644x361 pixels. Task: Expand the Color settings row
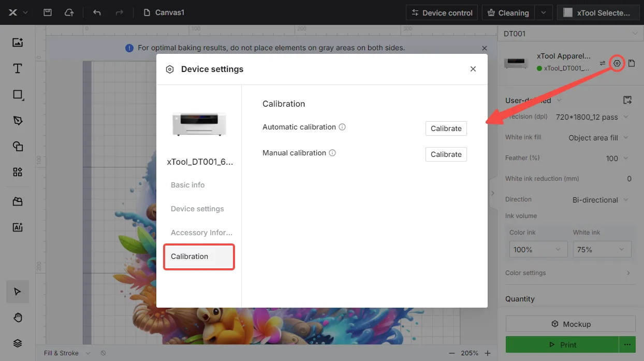(568, 273)
